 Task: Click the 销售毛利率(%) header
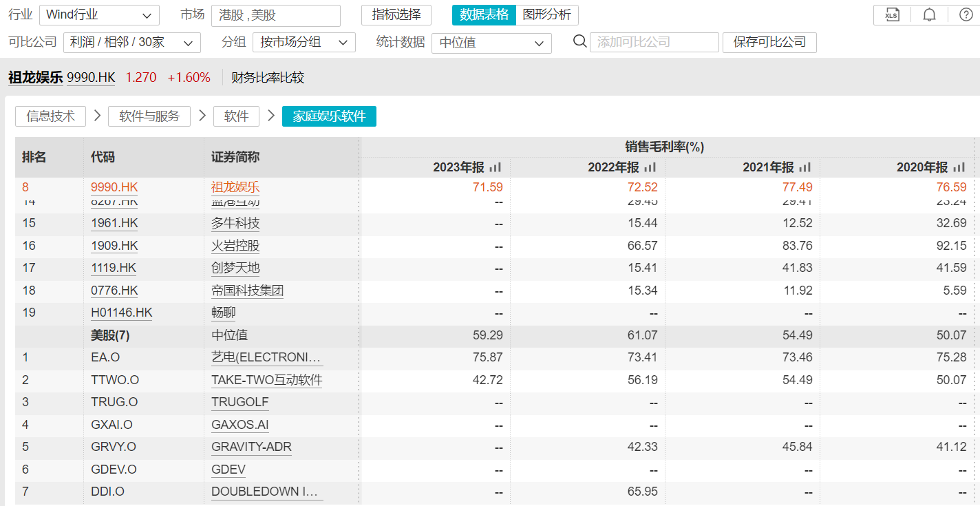click(665, 147)
